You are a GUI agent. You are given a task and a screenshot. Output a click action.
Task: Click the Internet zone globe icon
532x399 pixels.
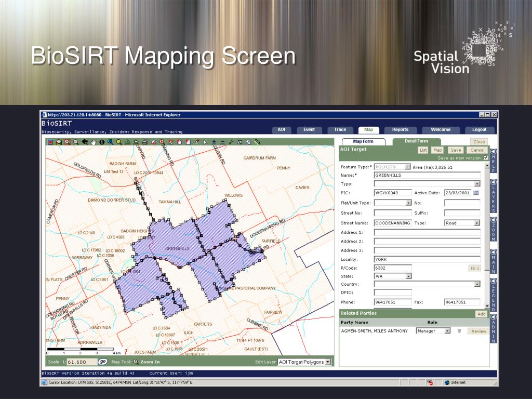coord(447,382)
